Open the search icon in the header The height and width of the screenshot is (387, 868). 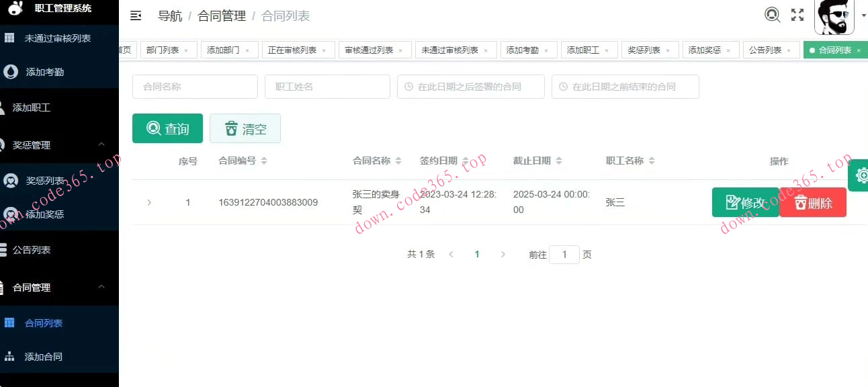point(772,13)
